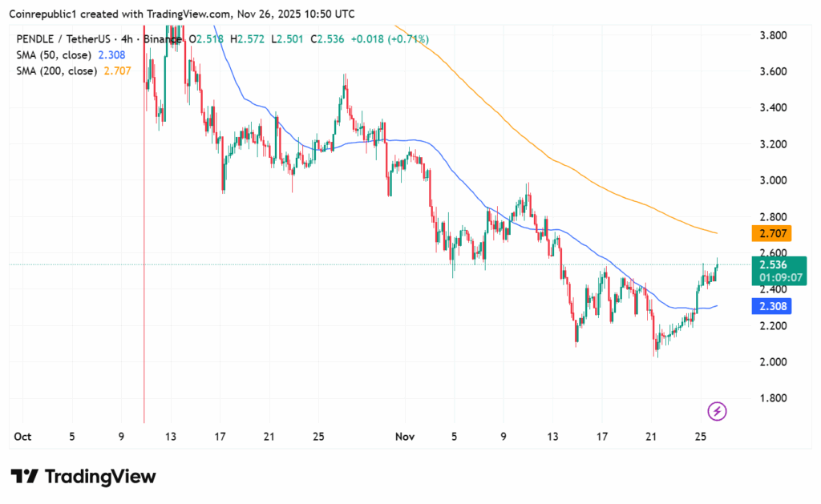Click the 4h interval label in header
The height and width of the screenshot is (504, 821).
click(x=126, y=38)
